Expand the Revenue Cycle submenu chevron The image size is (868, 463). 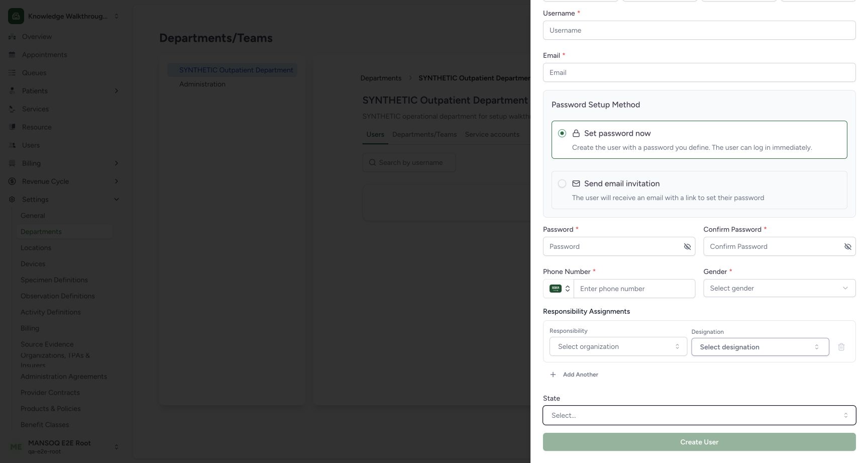[117, 181]
